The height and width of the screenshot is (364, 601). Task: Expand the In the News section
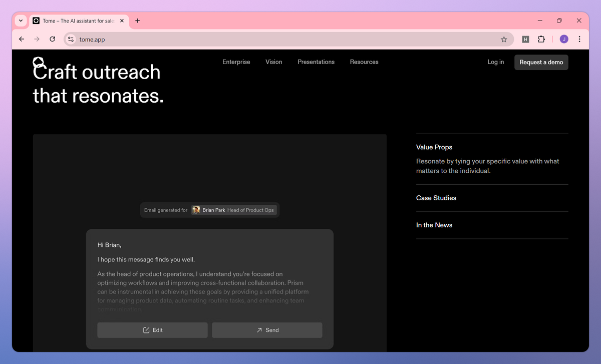coord(434,225)
